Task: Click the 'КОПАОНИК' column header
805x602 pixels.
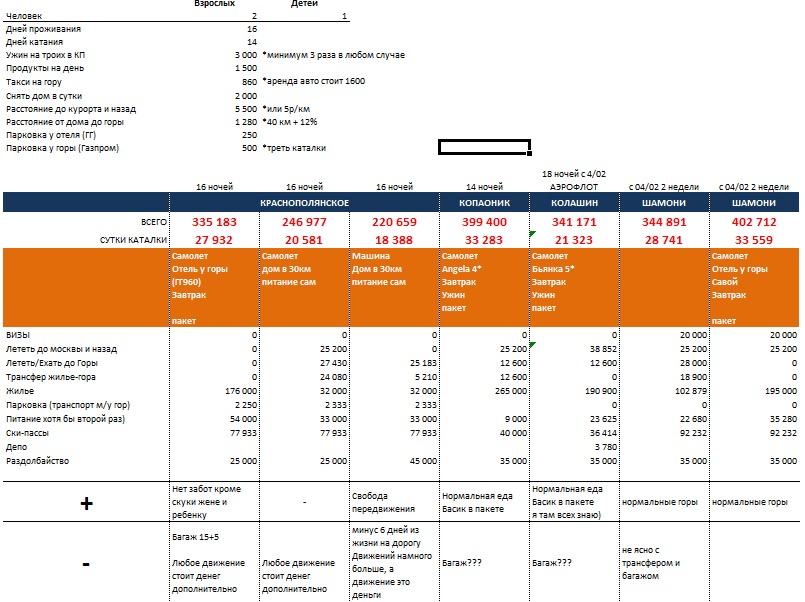Action: pyautogui.click(x=485, y=203)
